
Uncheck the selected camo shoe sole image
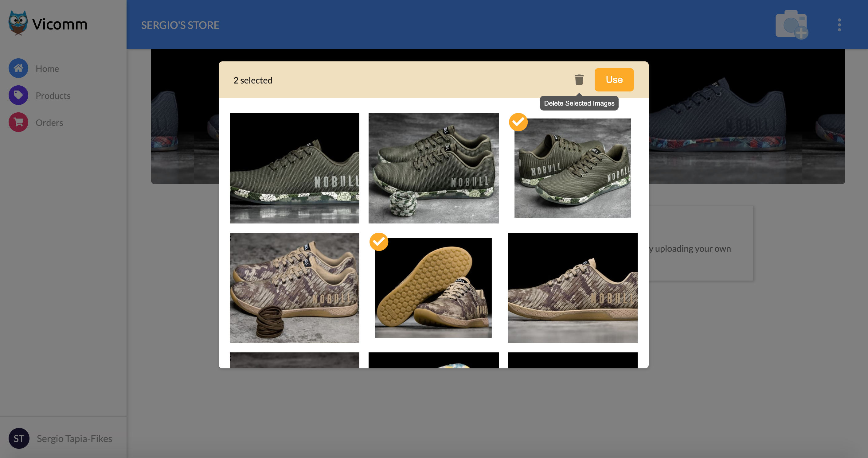pos(379,242)
